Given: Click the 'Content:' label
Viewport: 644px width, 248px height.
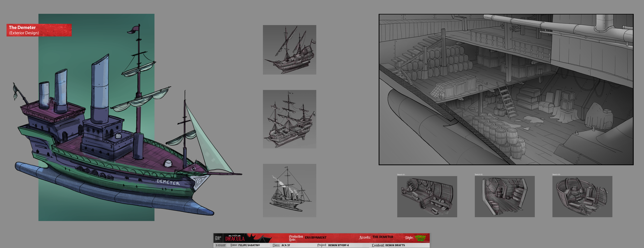Looking at the screenshot, I should click(378, 245).
